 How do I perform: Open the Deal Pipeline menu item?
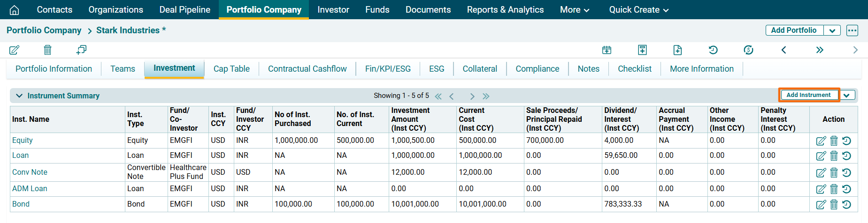point(184,10)
